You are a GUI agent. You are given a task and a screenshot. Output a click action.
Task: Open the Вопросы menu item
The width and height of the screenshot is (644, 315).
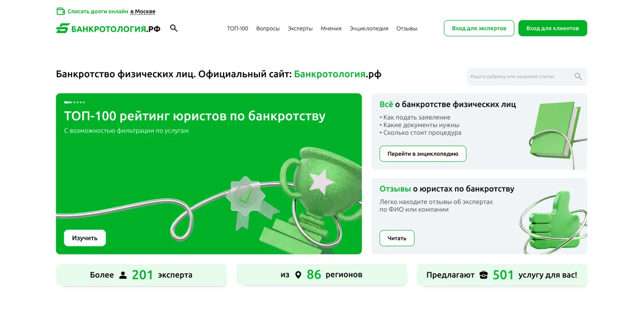[268, 29]
